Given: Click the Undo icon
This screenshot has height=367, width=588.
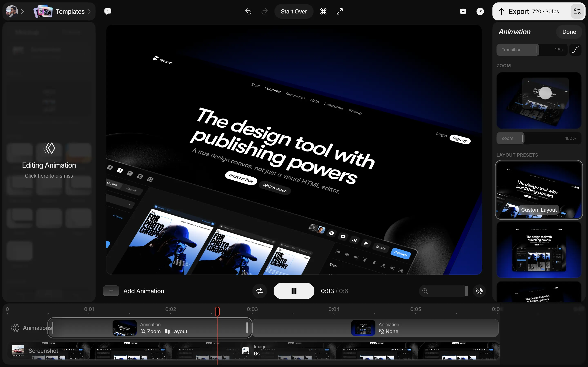Looking at the screenshot, I should [248, 11].
